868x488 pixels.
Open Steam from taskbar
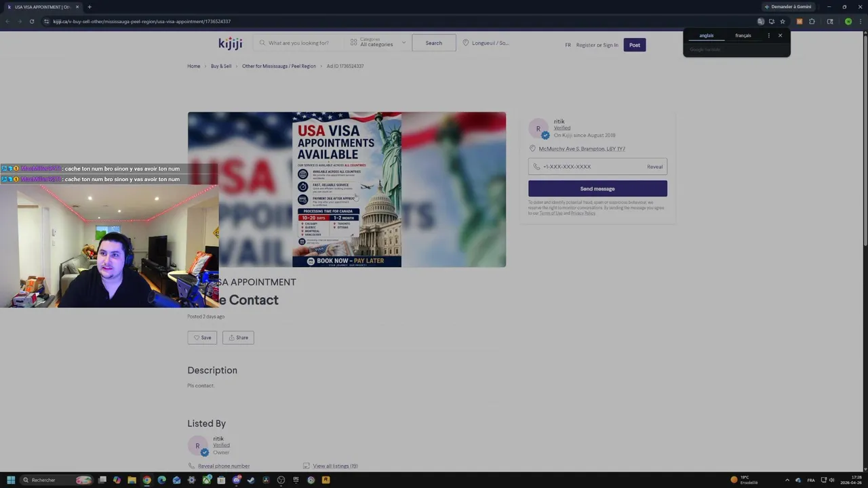point(251,480)
